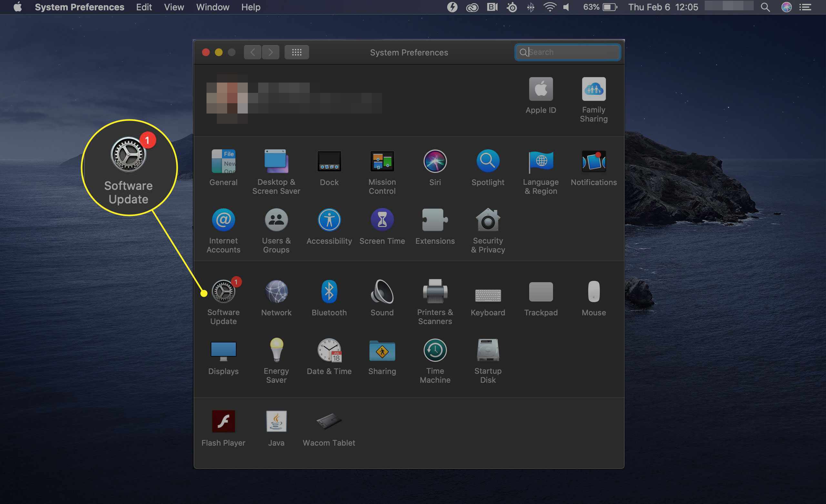
Task: Open Screen Time preferences
Action: tap(382, 220)
